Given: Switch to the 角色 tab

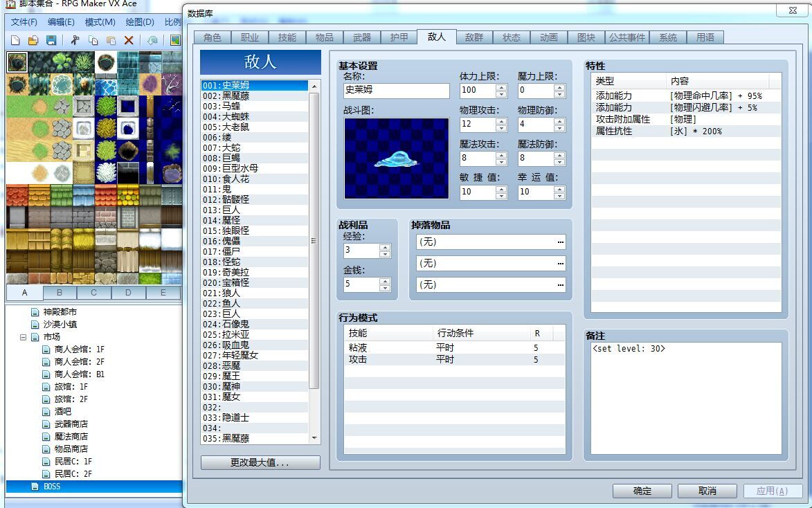Looking at the screenshot, I should tap(213, 37).
